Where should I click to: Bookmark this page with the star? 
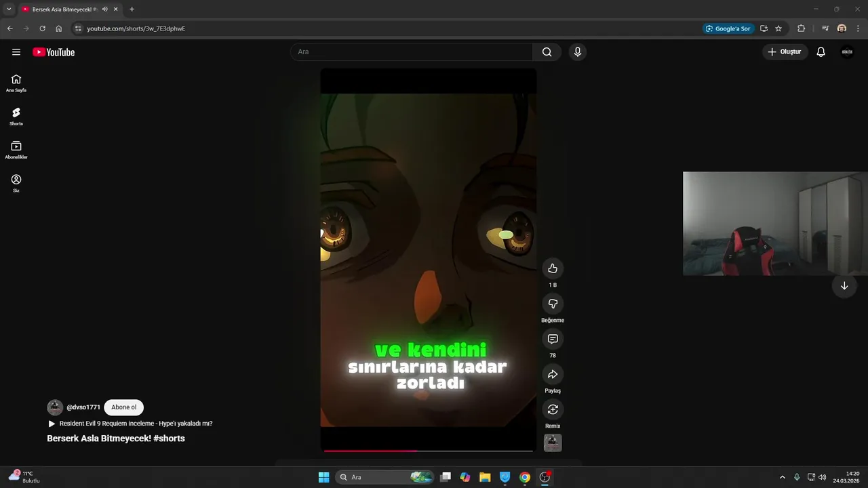[778, 28]
